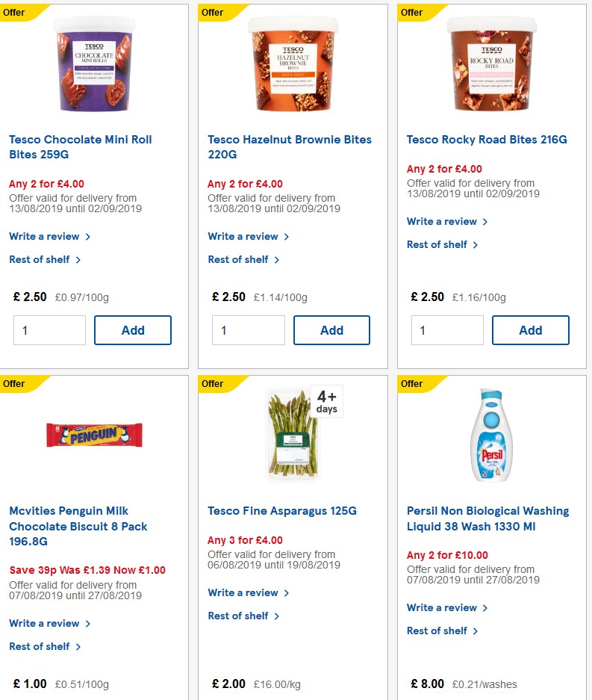The height and width of the screenshot is (700, 592).
Task: Add the Chocolate Mini Roll Bites to basket
Action: [x=132, y=329]
